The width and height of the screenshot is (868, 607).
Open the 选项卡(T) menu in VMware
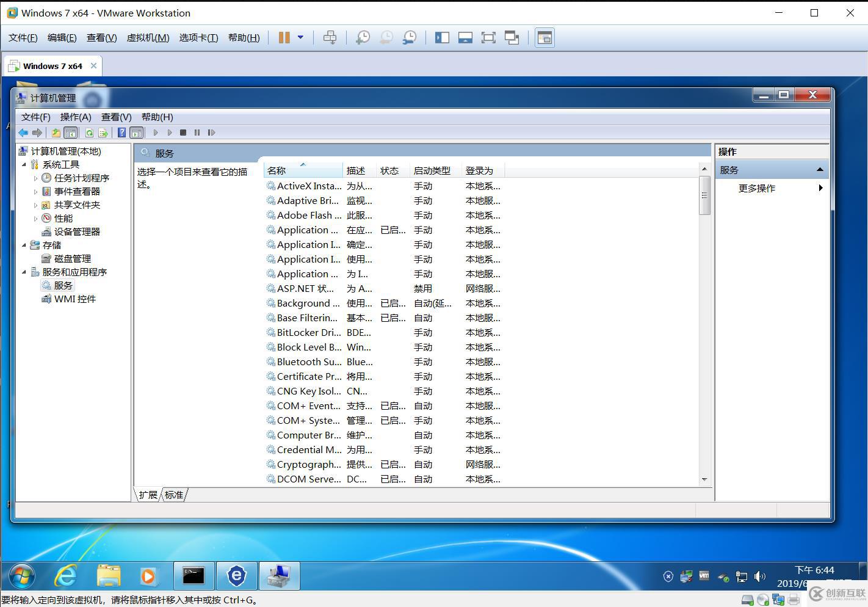point(198,38)
